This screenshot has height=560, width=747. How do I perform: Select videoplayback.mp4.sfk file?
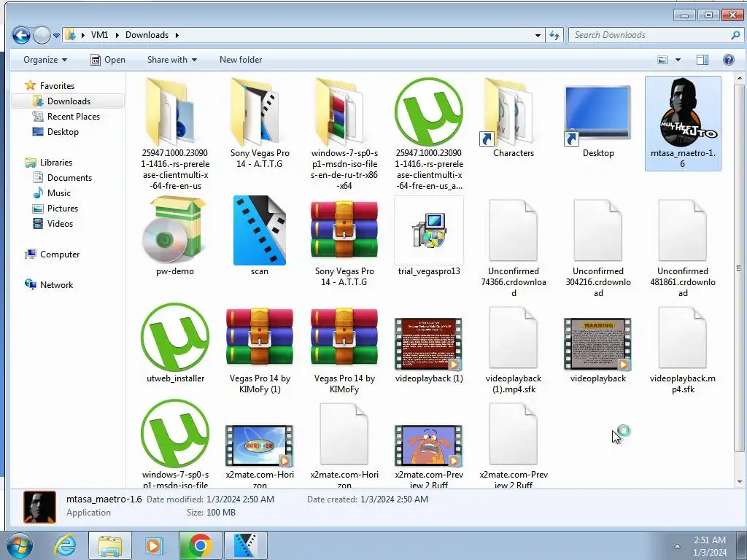coord(683,338)
